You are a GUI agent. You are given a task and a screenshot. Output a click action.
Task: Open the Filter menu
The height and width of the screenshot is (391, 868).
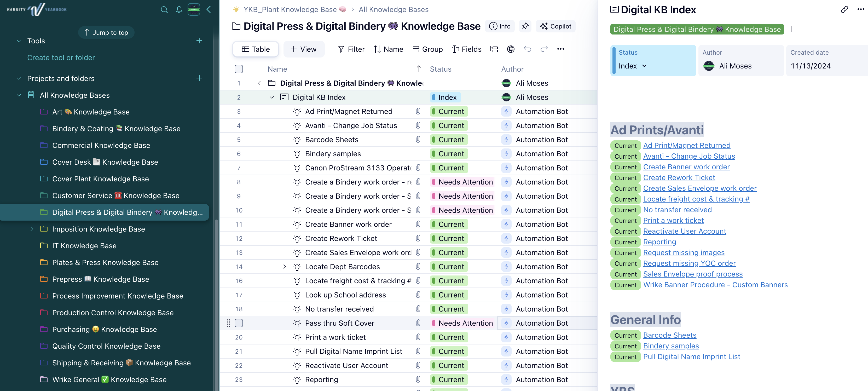pos(351,49)
